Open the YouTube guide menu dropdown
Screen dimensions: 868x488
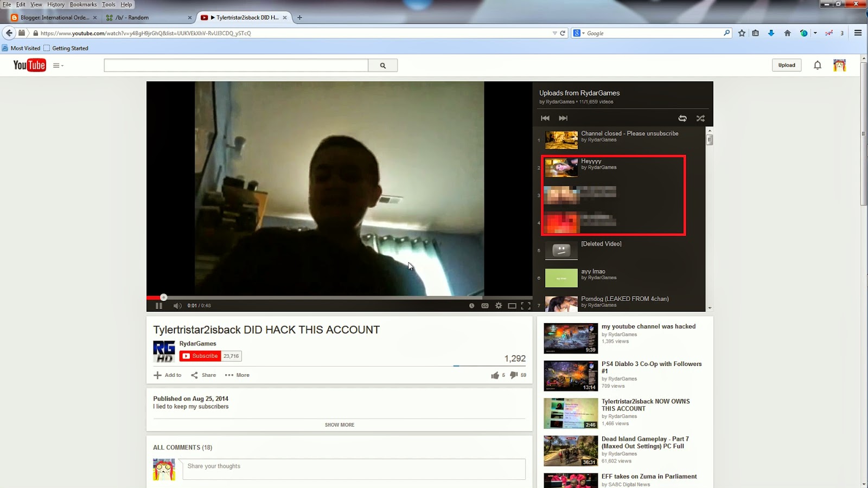click(58, 66)
